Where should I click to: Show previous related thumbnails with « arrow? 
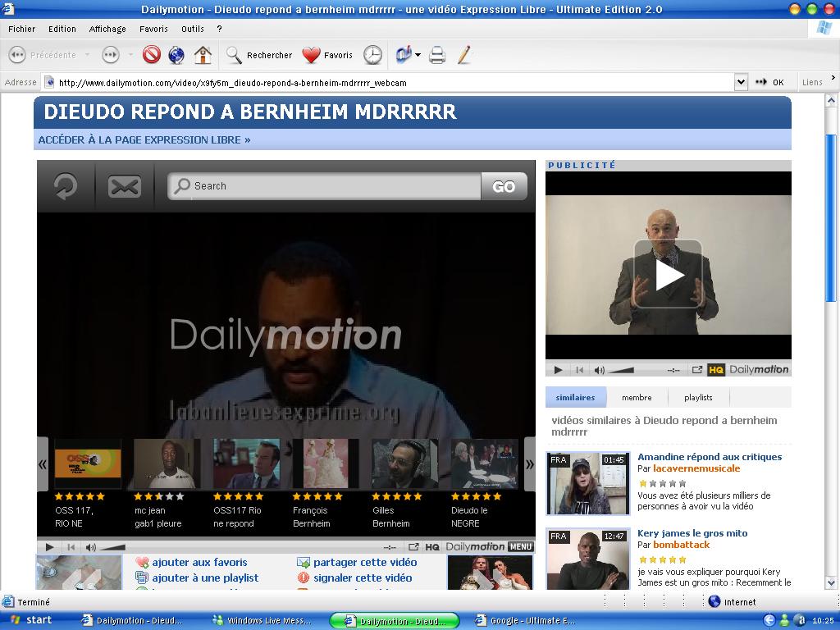coord(43,464)
